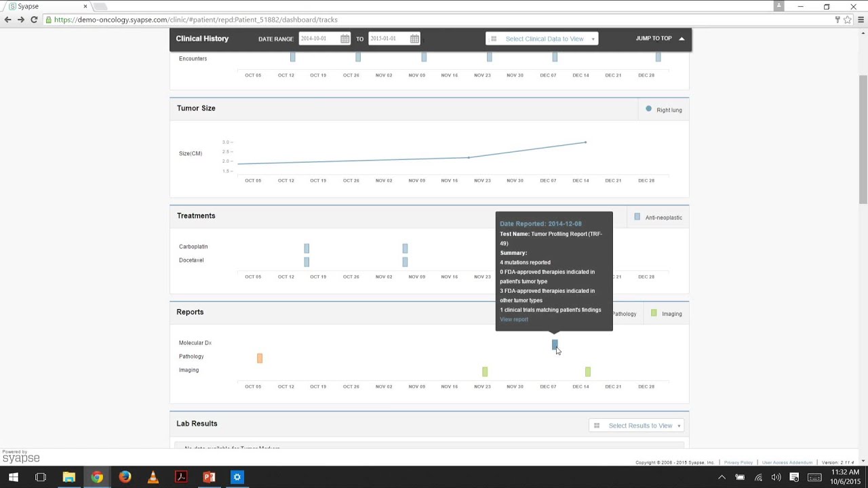Open Windows Start menu

coord(13,477)
